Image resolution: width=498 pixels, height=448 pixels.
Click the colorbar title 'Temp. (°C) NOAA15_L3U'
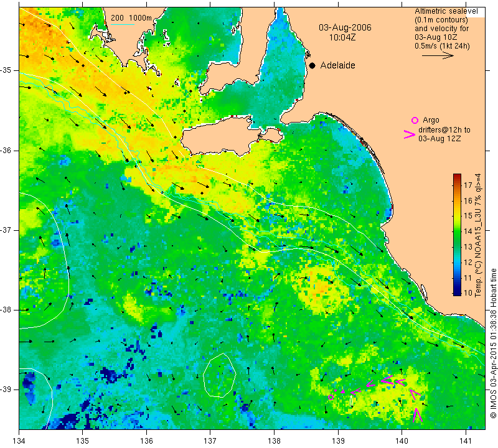coord(477,253)
